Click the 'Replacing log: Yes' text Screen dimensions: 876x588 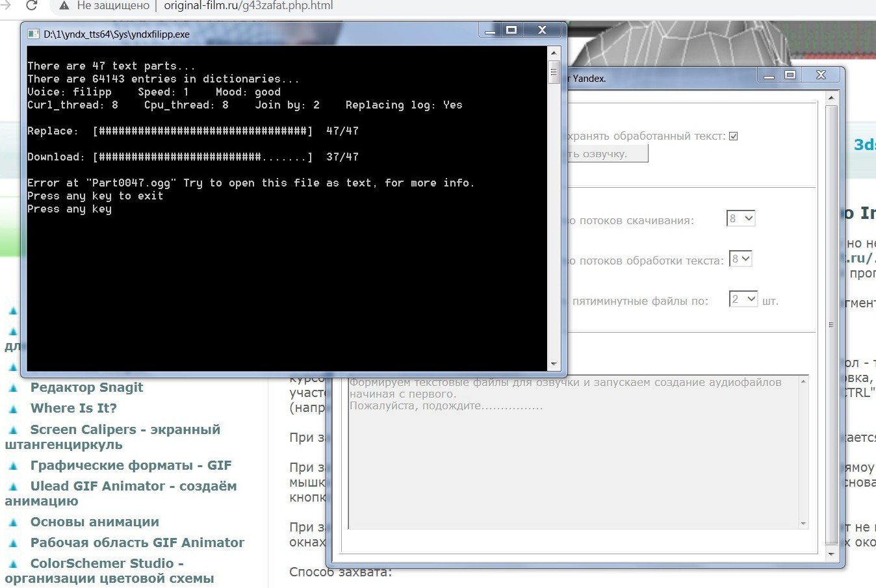[x=404, y=105]
